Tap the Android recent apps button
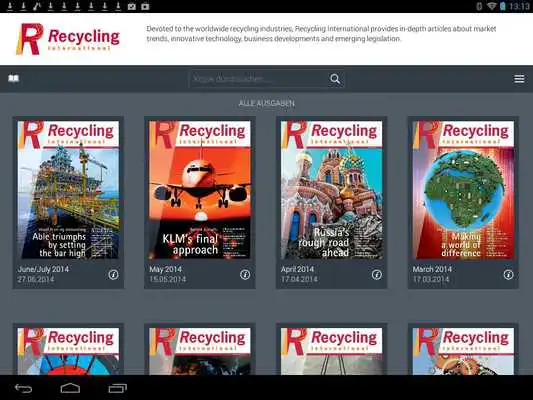 coord(118,388)
